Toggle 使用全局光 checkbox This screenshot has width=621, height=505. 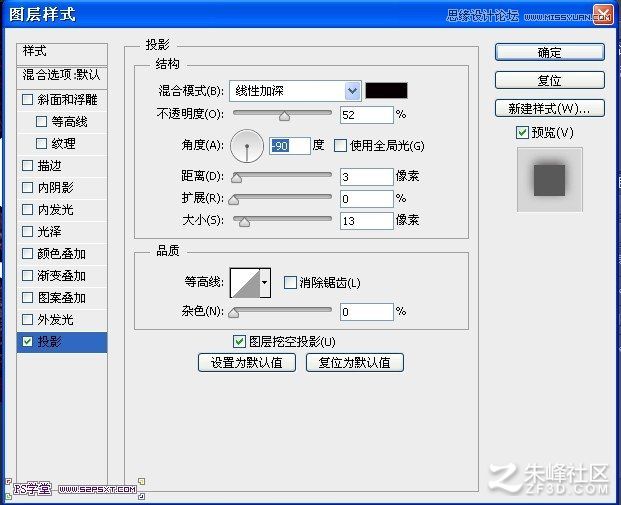[340, 146]
